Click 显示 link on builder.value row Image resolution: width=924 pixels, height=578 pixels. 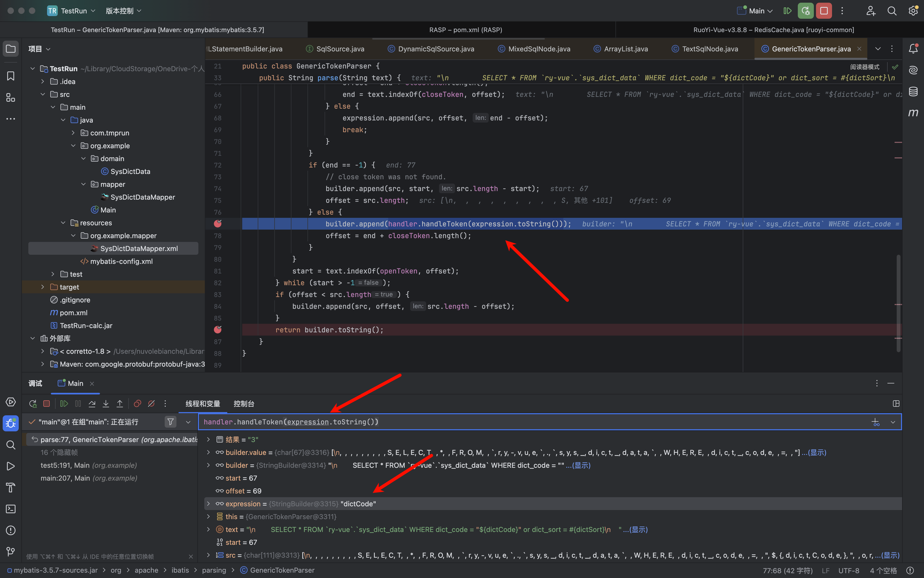click(818, 452)
